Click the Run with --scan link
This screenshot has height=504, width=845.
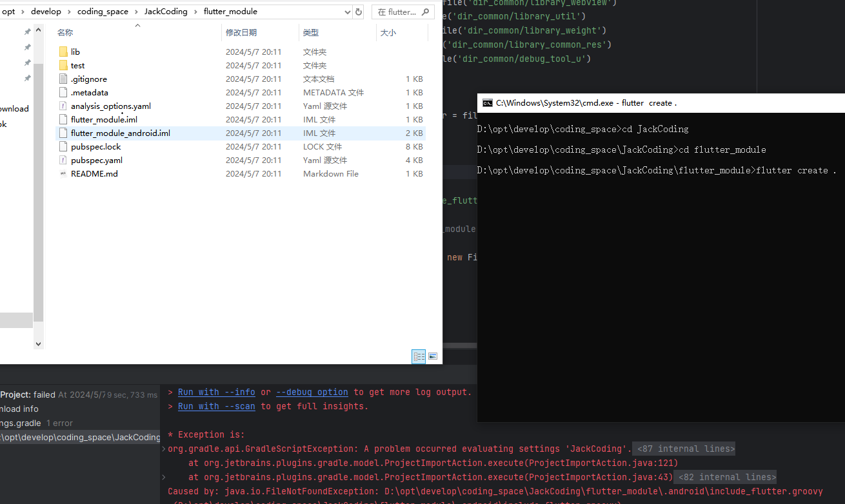(216, 406)
